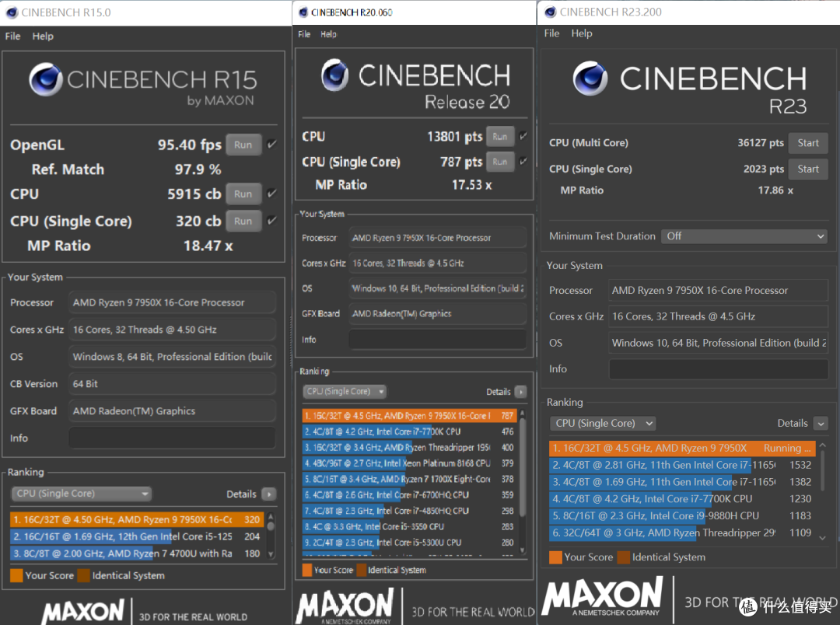The image size is (840, 625).
Task: Start the R23 CPU (Multi Core) test
Action: click(808, 143)
